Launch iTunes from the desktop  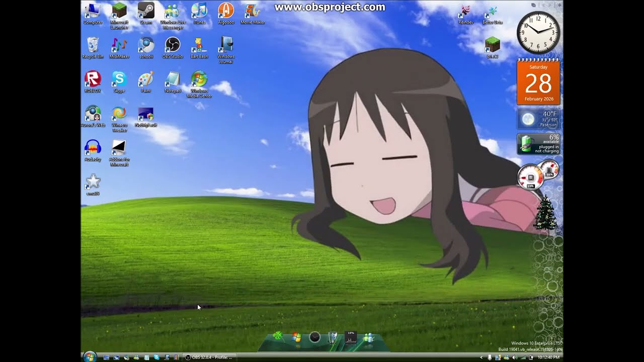[199, 14]
